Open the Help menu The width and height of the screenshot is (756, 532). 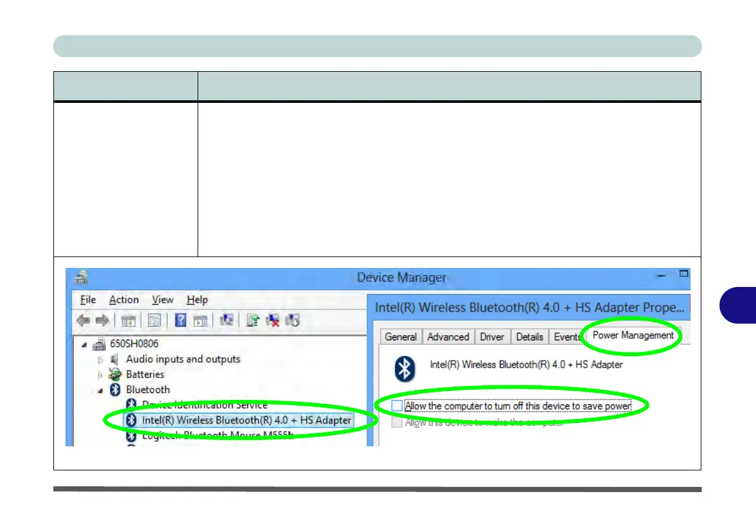197,300
